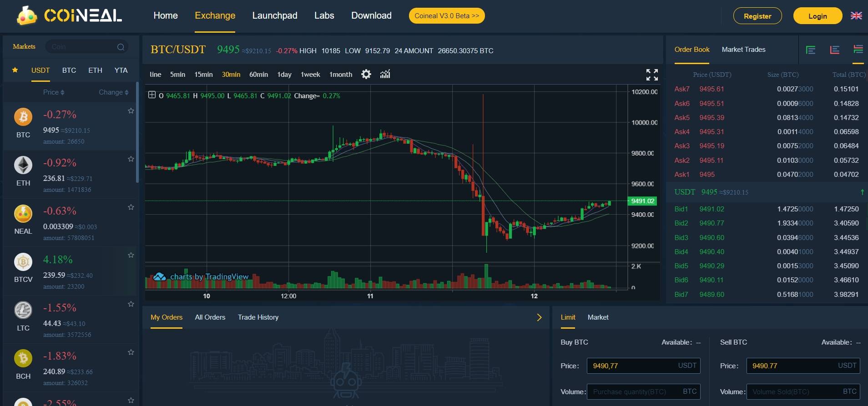Click the Login button
The width and height of the screenshot is (868, 406).
[818, 16]
